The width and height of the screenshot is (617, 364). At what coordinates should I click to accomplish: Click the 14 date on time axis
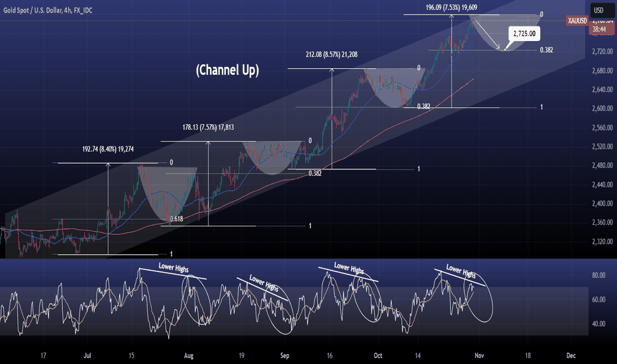pos(418,356)
